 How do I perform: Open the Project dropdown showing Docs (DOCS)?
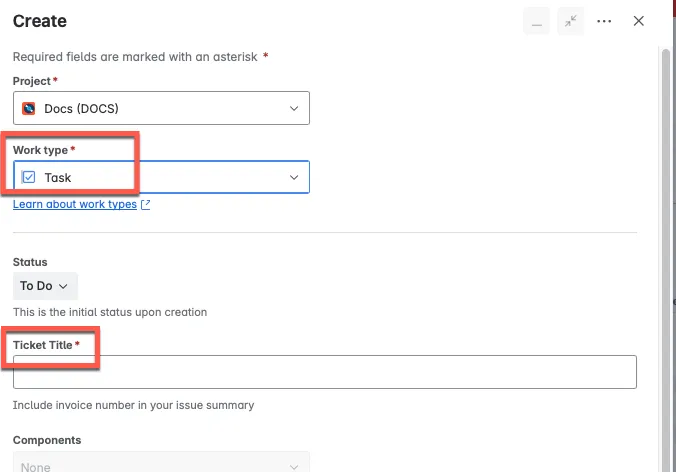tap(161, 108)
